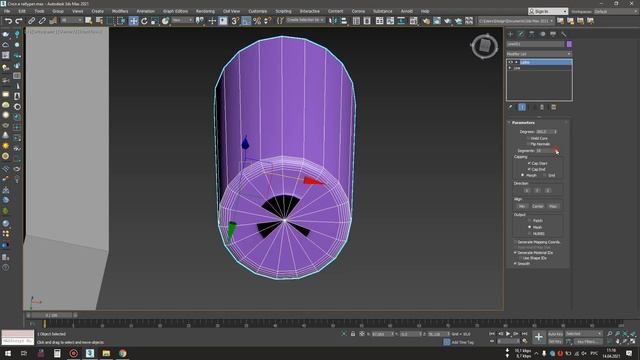
Task: Click the ViewCube in the viewport
Action: tap(484, 46)
